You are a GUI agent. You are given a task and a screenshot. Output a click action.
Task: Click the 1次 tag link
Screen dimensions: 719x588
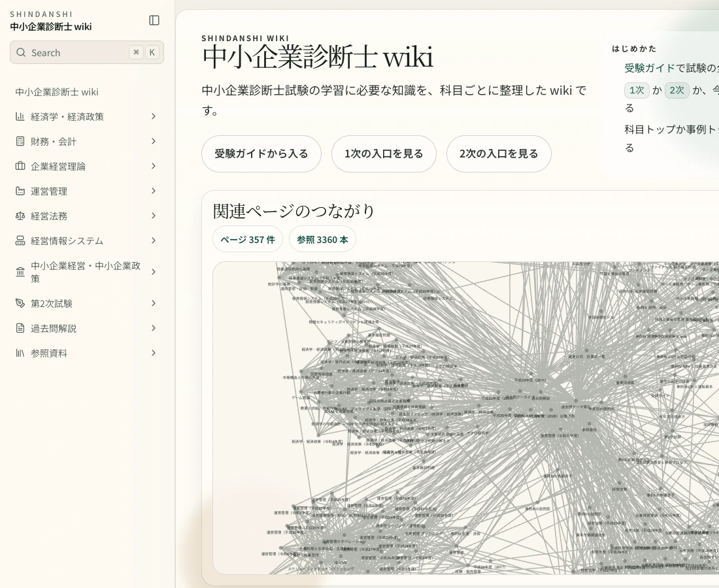click(x=637, y=90)
